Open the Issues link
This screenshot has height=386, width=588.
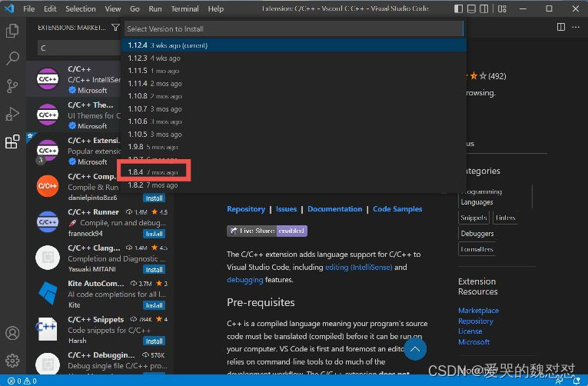tap(286, 209)
